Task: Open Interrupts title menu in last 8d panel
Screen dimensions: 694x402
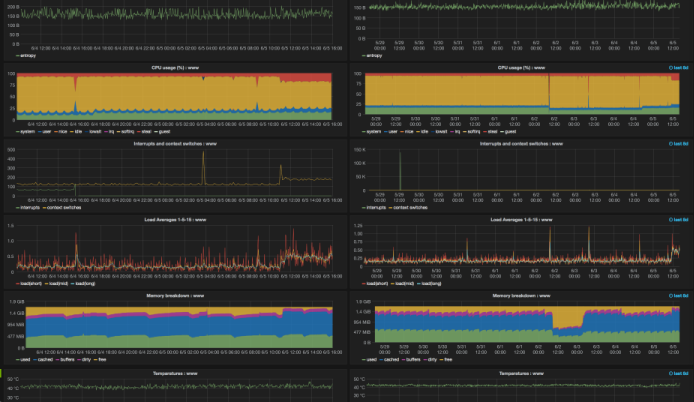Action: (x=521, y=144)
